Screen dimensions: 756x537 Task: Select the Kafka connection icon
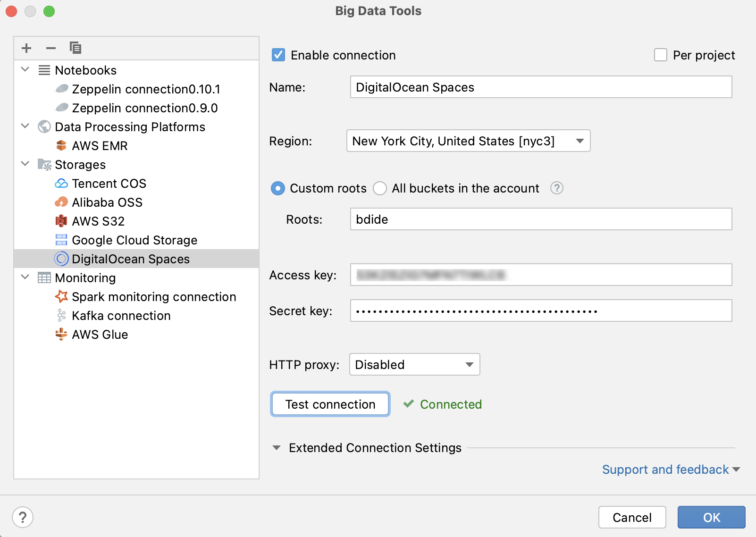coord(61,315)
